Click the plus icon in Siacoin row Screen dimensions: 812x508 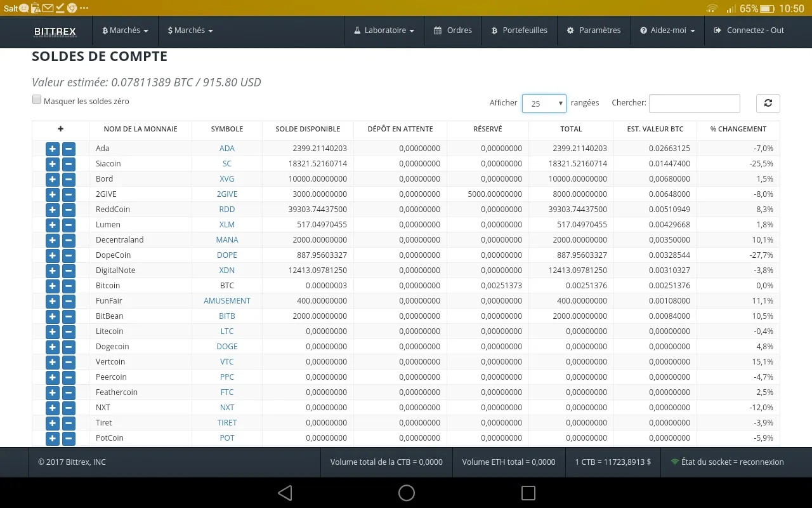(53, 164)
